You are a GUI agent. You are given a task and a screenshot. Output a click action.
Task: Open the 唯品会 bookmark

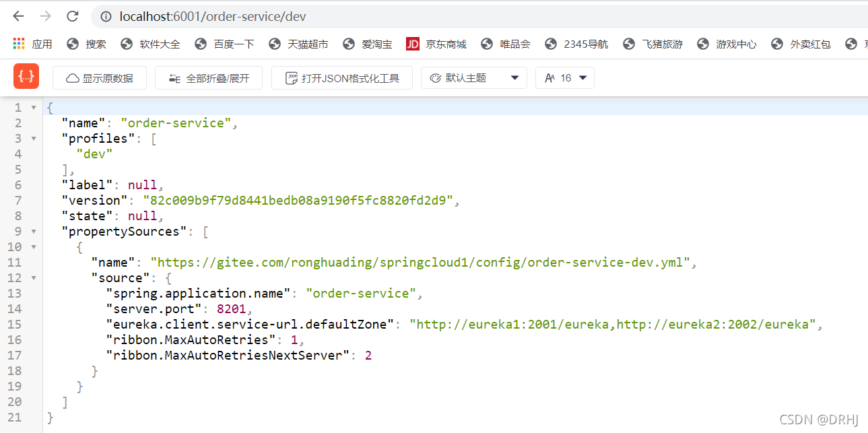click(x=506, y=44)
